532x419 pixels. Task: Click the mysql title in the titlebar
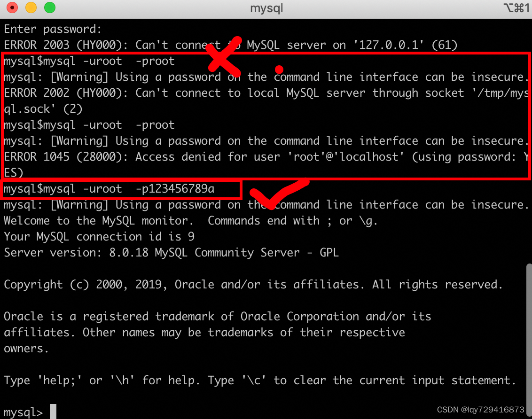point(266,8)
